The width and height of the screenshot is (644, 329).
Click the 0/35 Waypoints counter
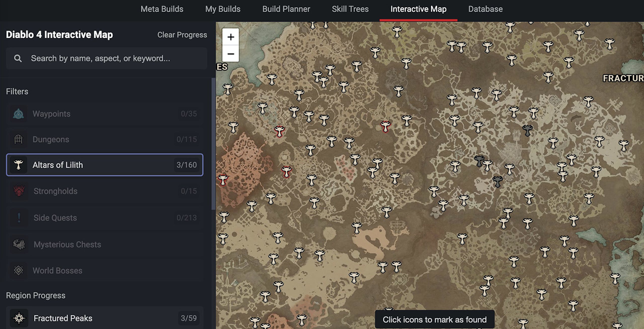coord(189,114)
